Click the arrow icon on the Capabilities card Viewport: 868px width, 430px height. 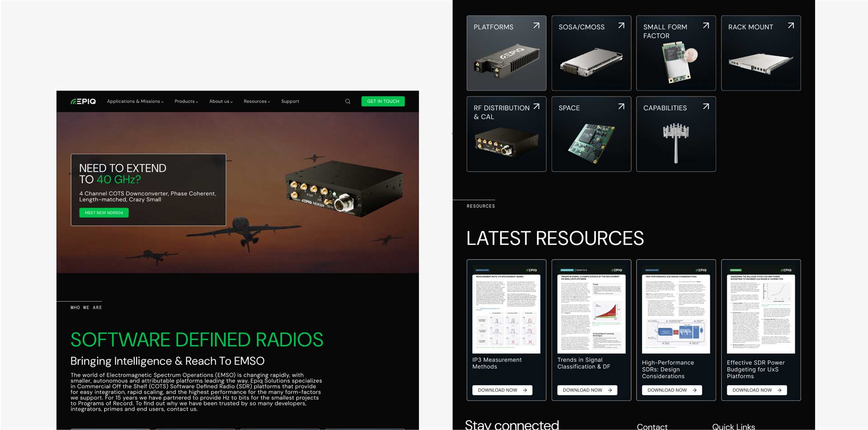tap(706, 107)
